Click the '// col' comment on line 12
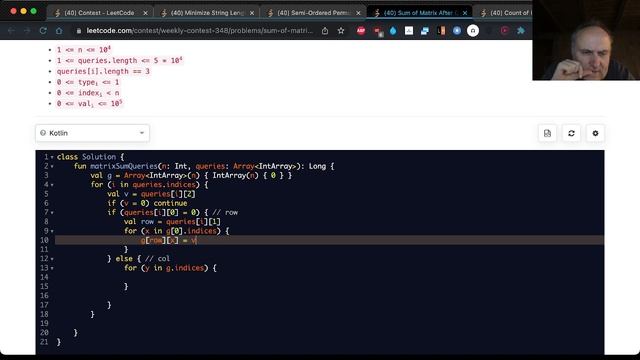The image size is (640, 360). click(157, 258)
